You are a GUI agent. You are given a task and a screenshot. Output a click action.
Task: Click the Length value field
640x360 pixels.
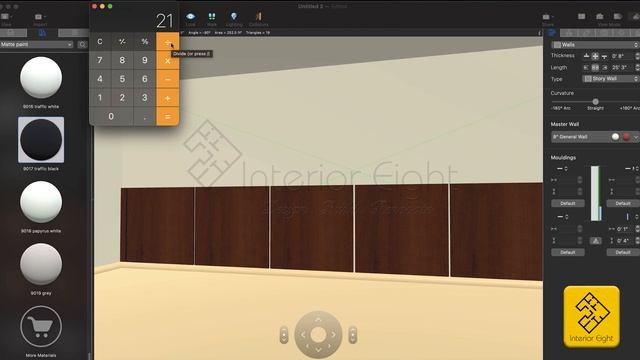pyautogui.click(x=622, y=67)
